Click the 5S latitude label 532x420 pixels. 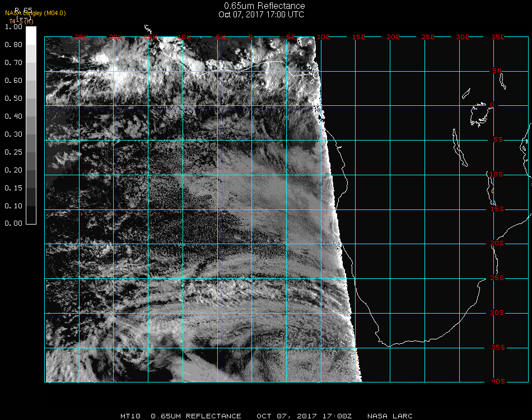[498, 140]
